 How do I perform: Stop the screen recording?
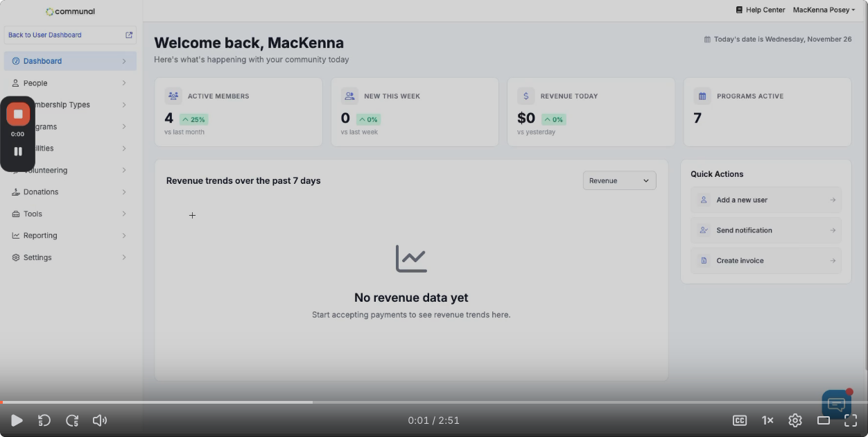pyautogui.click(x=18, y=114)
